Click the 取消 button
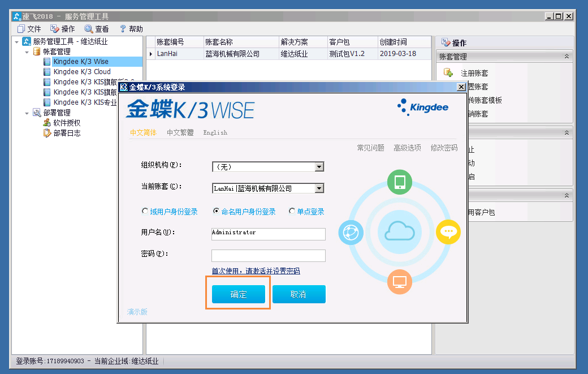The width and height of the screenshot is (588, 374). tap(299, 294)
